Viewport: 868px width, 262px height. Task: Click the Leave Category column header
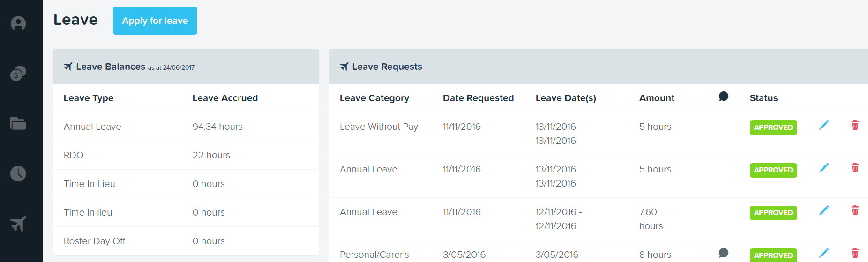374,98
